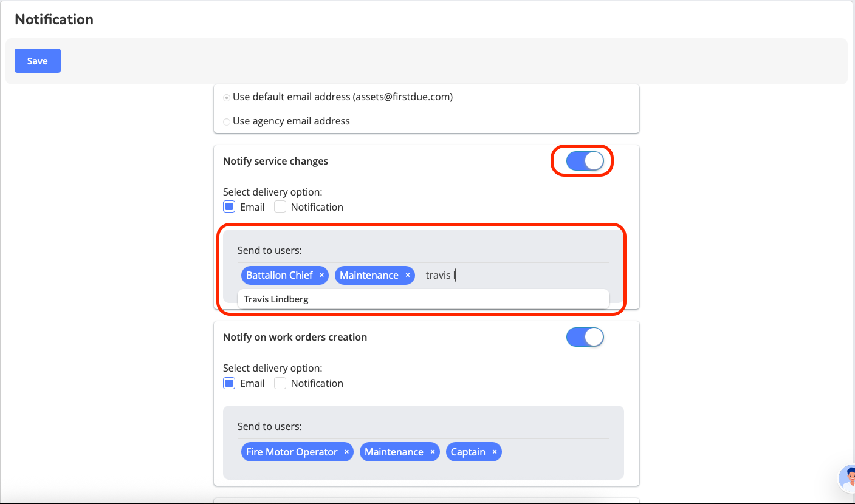Remove the Captain tag
This screenshot has width=855, height=504.
495,452
